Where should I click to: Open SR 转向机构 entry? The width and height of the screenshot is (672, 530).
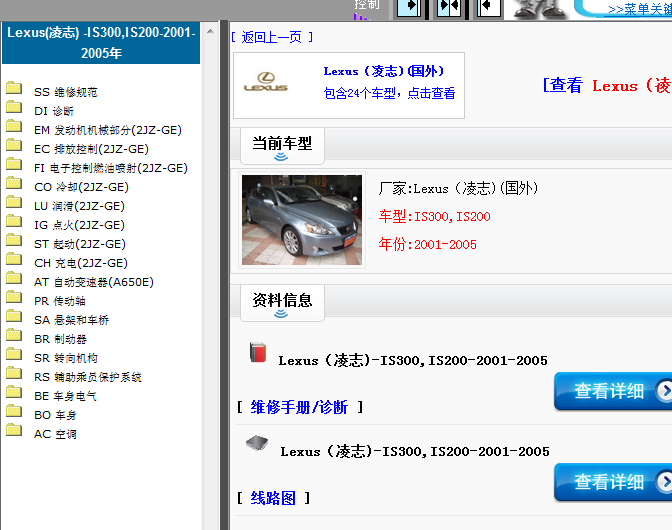click(x=66, y=358)
